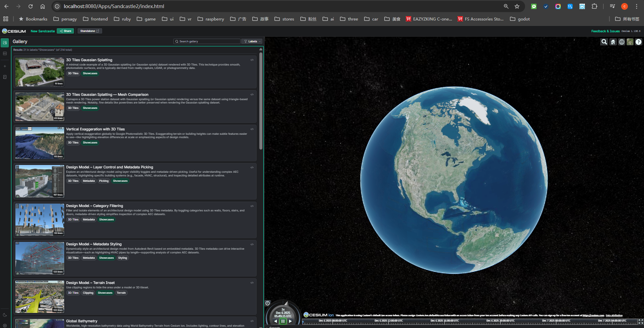Screen dimensions: 644x328
Task: Click the plus icon in the left sidebar
Action: point(5,66)
